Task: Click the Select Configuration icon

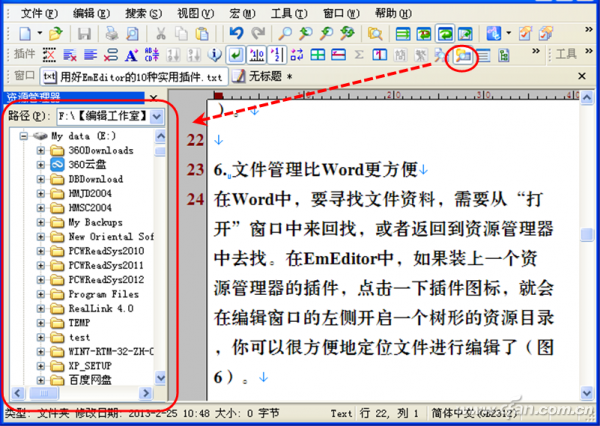Action: point(493,34)
